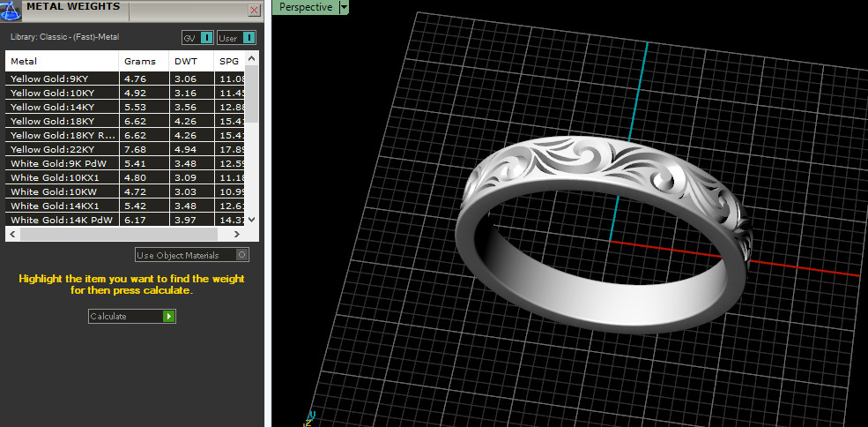Close the Metal Weights panel
868x427 pixels.
(254, 10)
